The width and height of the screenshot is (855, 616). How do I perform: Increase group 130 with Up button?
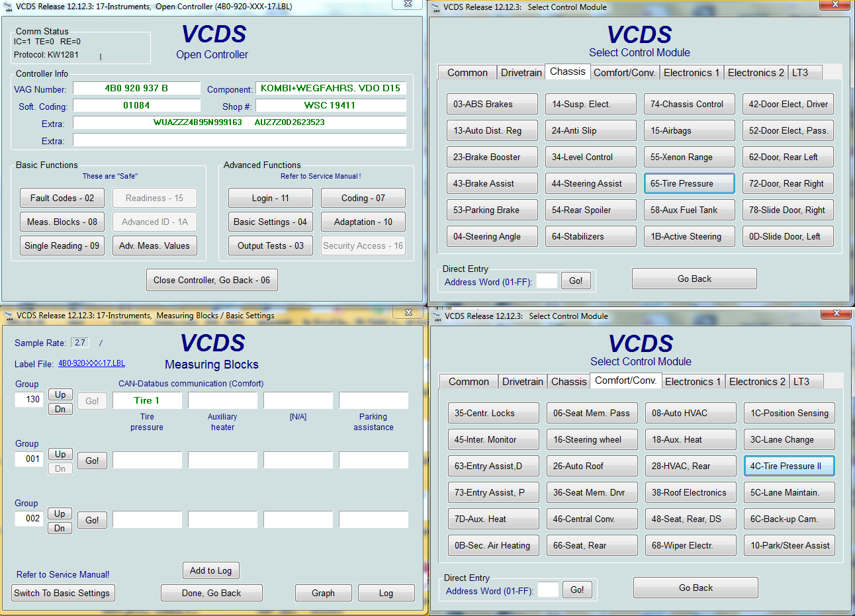[x=60, y=394]
